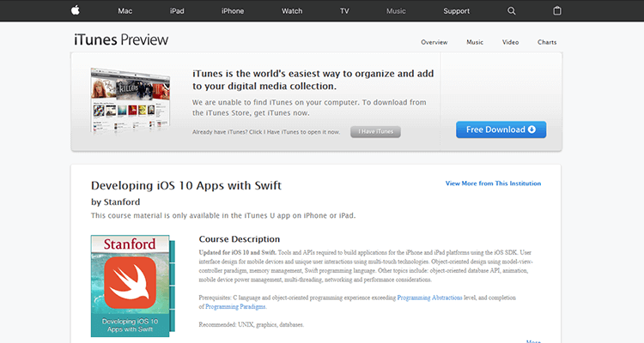Open View More from This Institution
Viewport: 644px width, 343px height.
[493, 184]
